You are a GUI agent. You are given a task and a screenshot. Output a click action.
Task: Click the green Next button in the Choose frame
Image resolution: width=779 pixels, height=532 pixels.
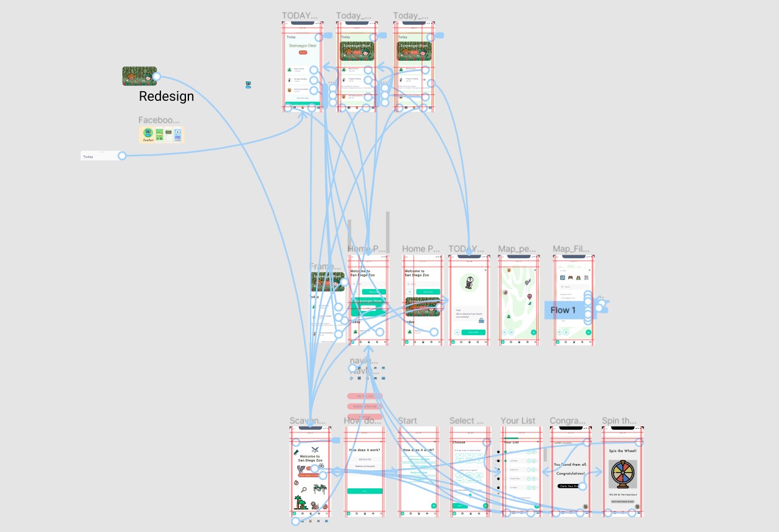[x=461, y=505]
